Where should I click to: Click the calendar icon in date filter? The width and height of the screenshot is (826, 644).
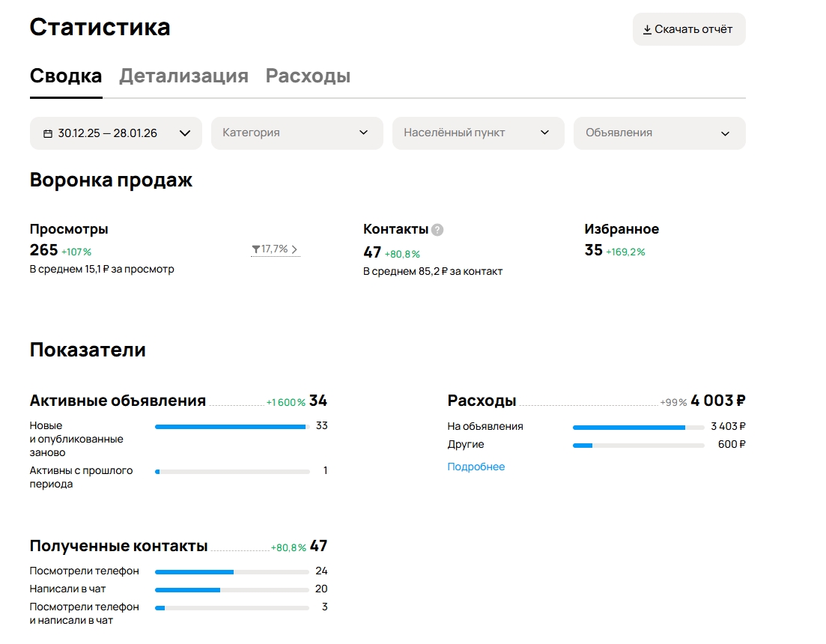pyautogui.click(x=48, y=133)
